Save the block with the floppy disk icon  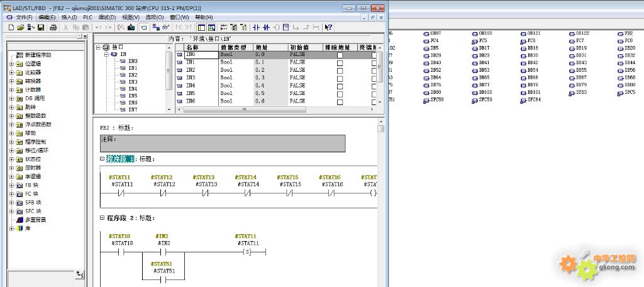point(41,28)
